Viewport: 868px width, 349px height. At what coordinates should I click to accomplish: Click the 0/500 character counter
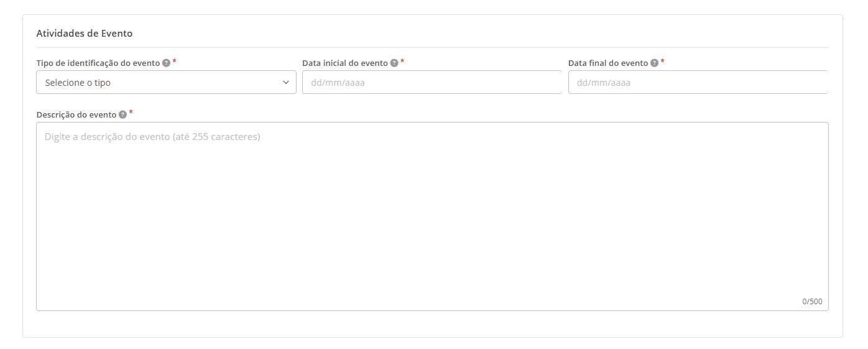pyautogui.click(x=812, y=302)
